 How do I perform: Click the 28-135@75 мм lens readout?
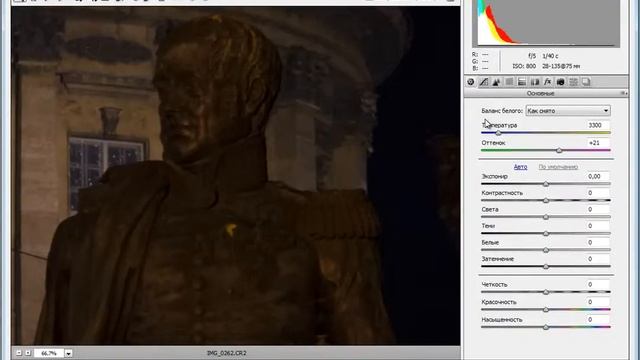pos(561,66)
